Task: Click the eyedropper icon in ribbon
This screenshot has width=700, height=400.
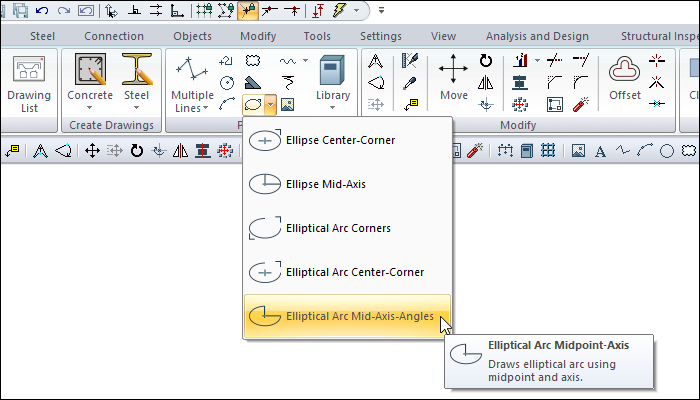Action: click(x=410, y=83)
